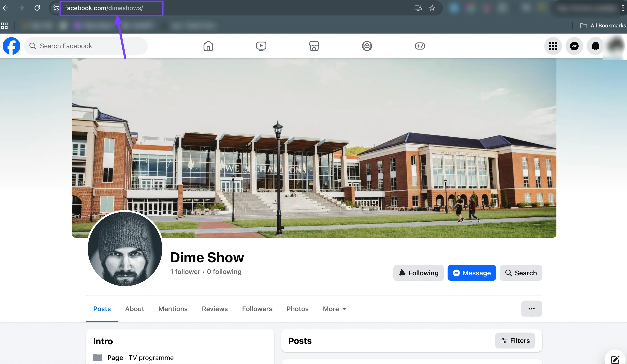The image size is (627, 364).
Task: Open the 1 follower link
Action: pyautogui.click(x=185, y=272)
